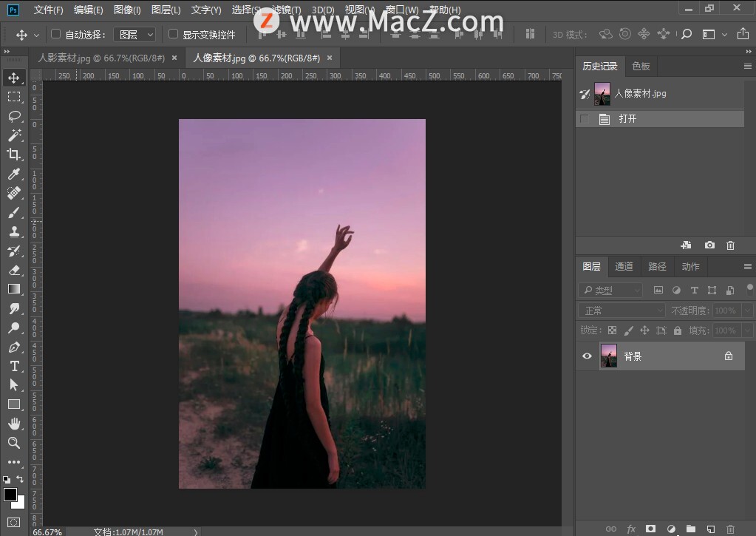Select the Smudge tool

[14, 308]
